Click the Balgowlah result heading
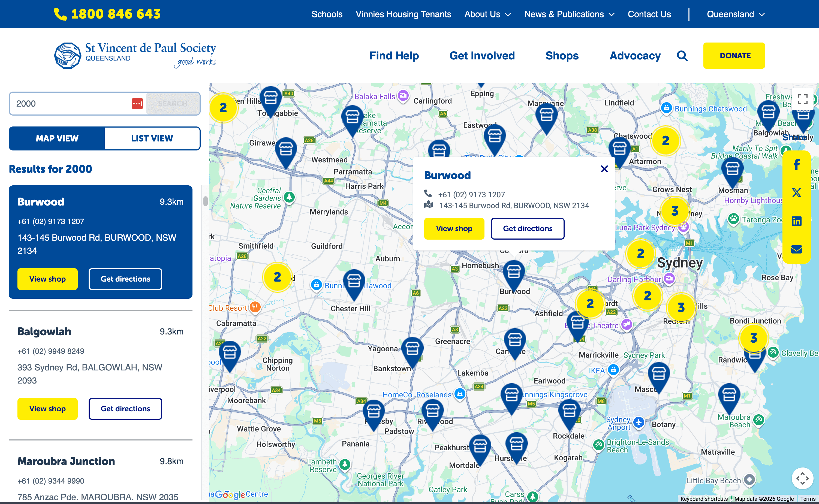The width and height of the screenshot is (819, 504). pyautogui.click(x=44, y=332)
